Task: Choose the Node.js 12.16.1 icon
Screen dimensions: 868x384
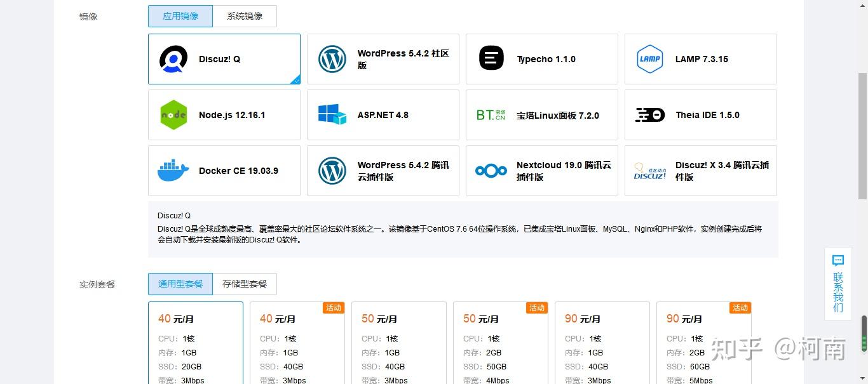Action: point(173,115)
